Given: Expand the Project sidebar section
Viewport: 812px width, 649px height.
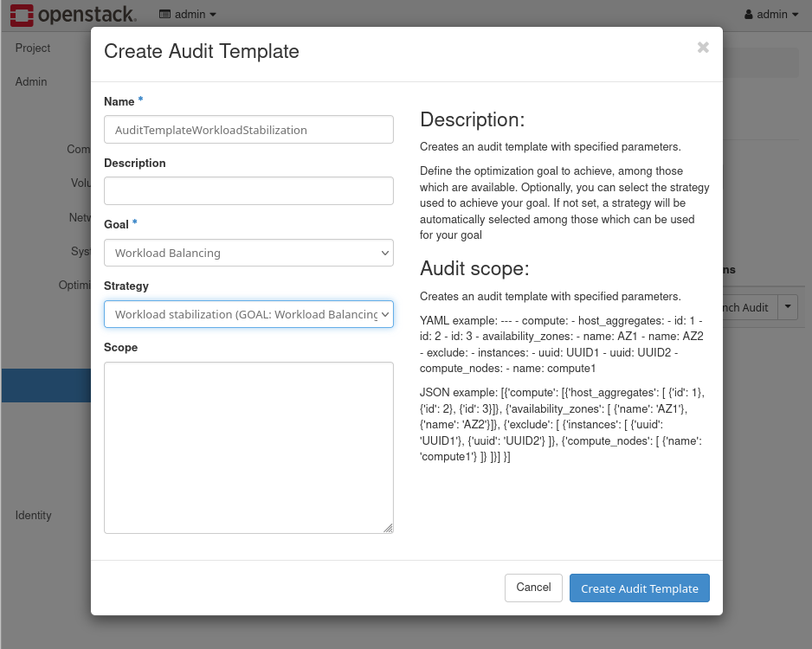Looking at the screenshot, I should (33, 48).
